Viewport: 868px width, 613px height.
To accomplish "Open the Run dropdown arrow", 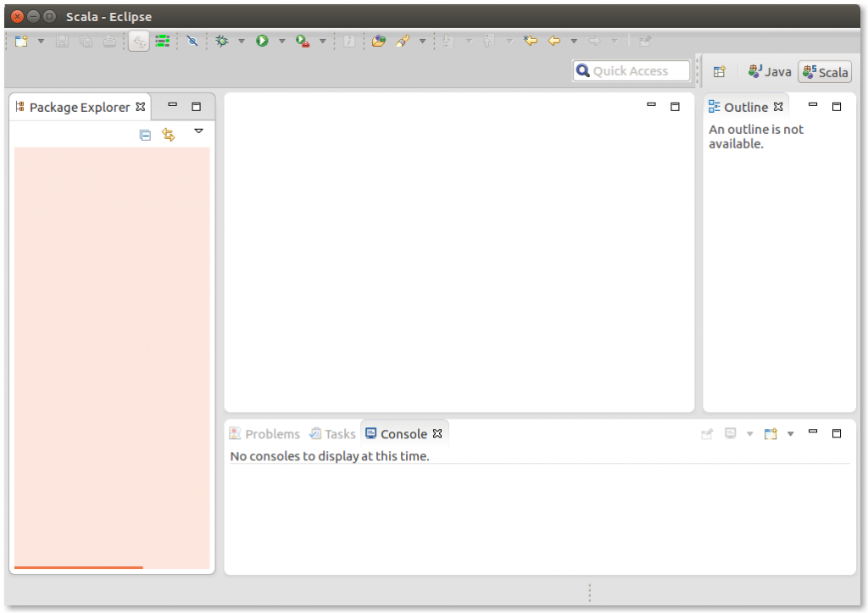I will (x=281, y=41).
